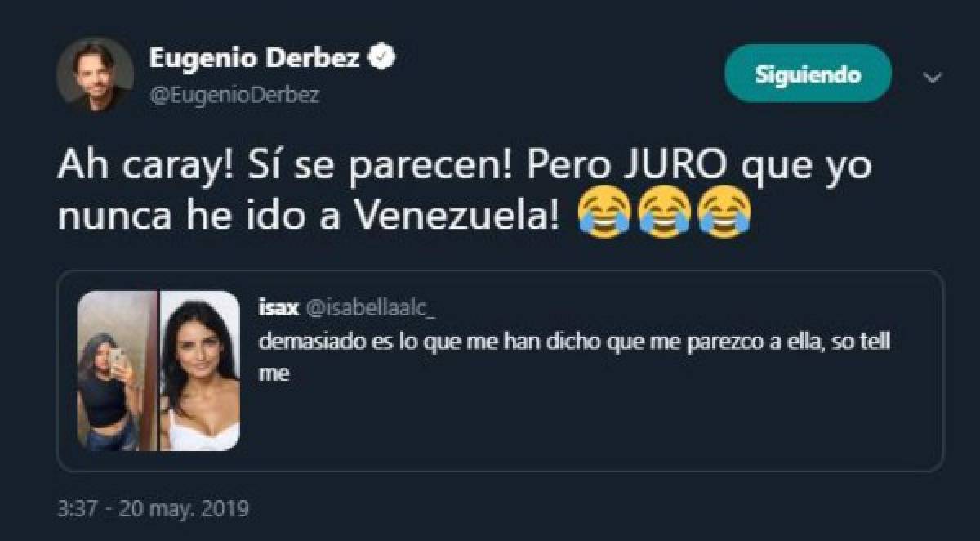Expand the tweet options chevron

coord(933,78)
